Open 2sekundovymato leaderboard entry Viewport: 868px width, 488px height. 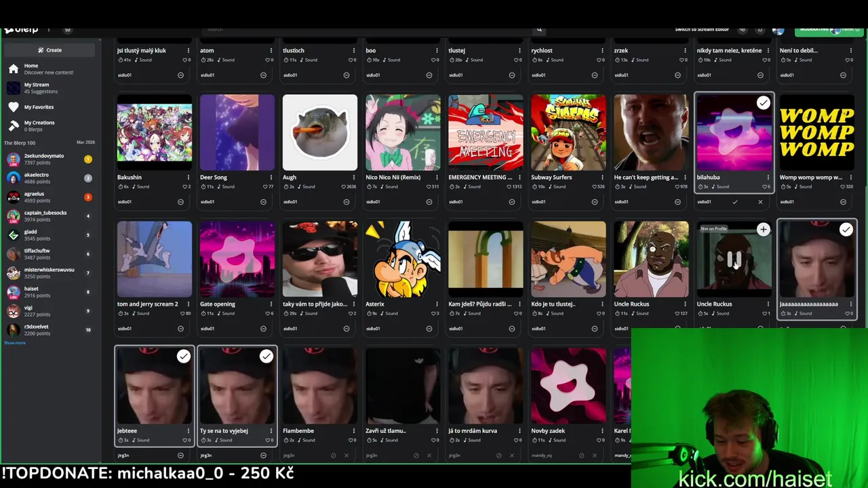pyautogui.click(x=49, y=159)
